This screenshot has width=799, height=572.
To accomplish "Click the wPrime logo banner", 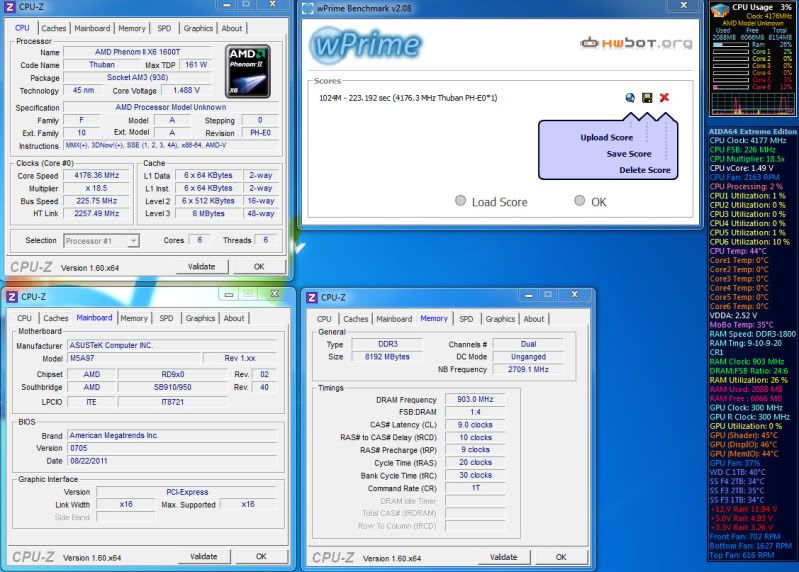I will (356, 45).
